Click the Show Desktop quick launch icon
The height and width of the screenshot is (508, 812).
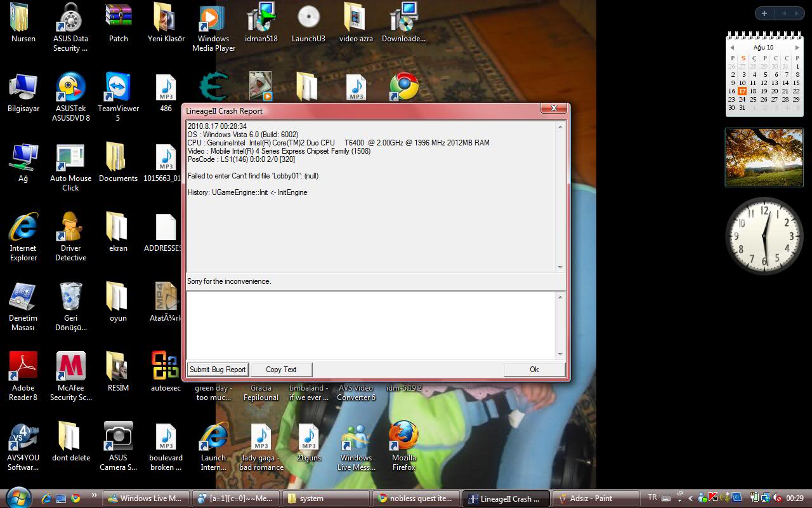(x=61, y=498)
